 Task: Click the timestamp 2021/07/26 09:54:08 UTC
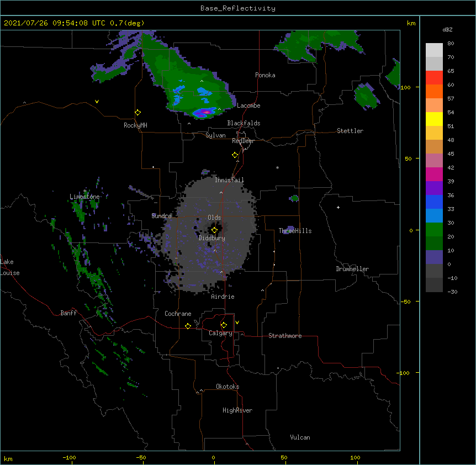tap(55, 23)
